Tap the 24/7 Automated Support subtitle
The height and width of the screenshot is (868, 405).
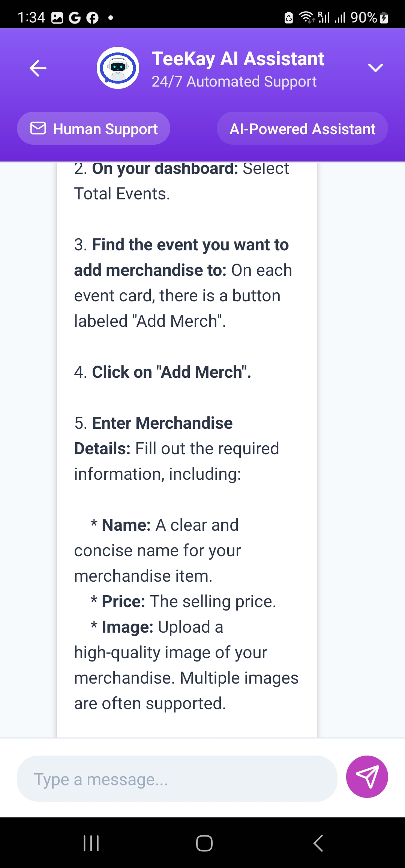point(234,82)
